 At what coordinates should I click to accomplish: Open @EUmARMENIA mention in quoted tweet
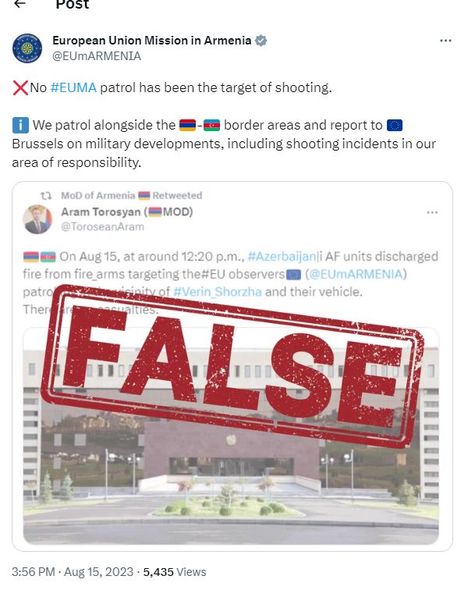point(355,274)
